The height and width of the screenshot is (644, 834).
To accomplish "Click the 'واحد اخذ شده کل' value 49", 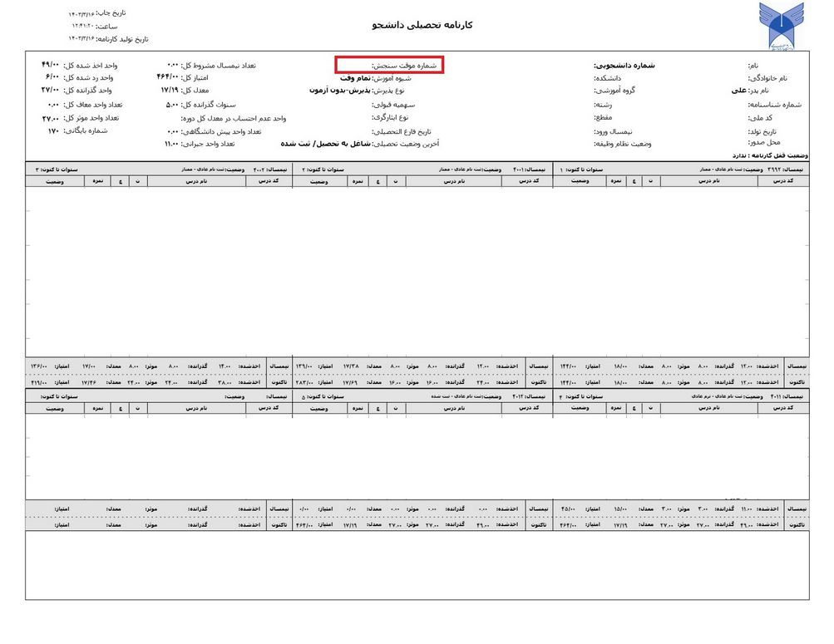I will 51,64.
